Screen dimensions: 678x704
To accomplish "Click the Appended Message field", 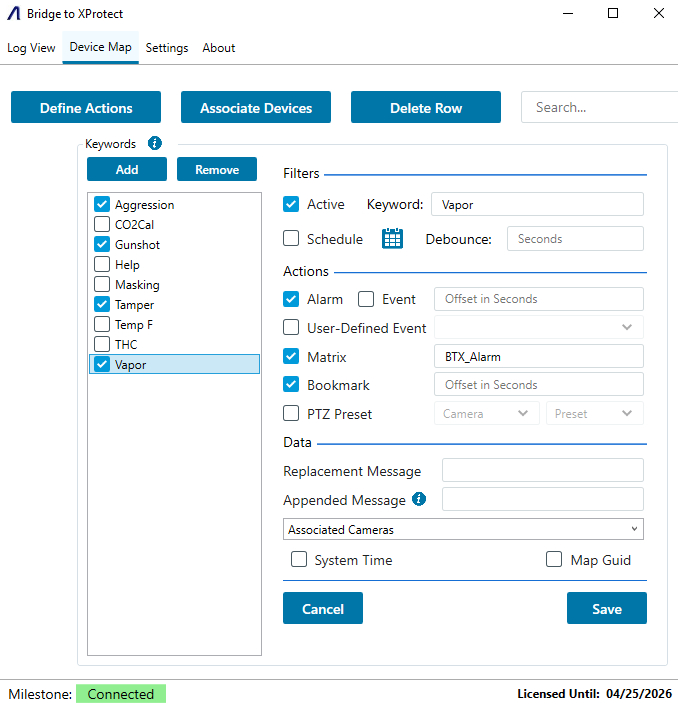I will [x=543, y=499].
